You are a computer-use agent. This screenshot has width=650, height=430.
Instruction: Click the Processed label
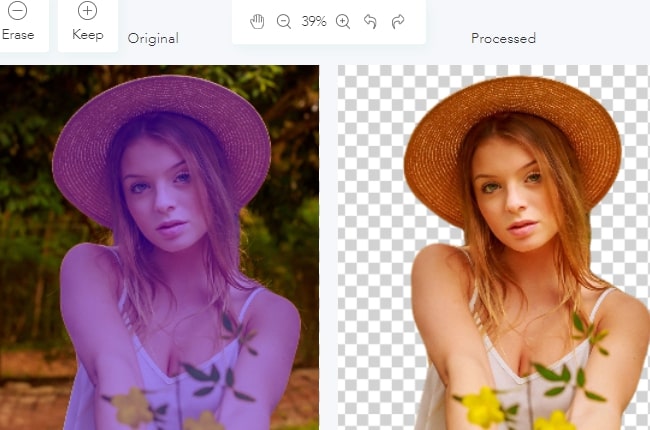coord(503,39)
